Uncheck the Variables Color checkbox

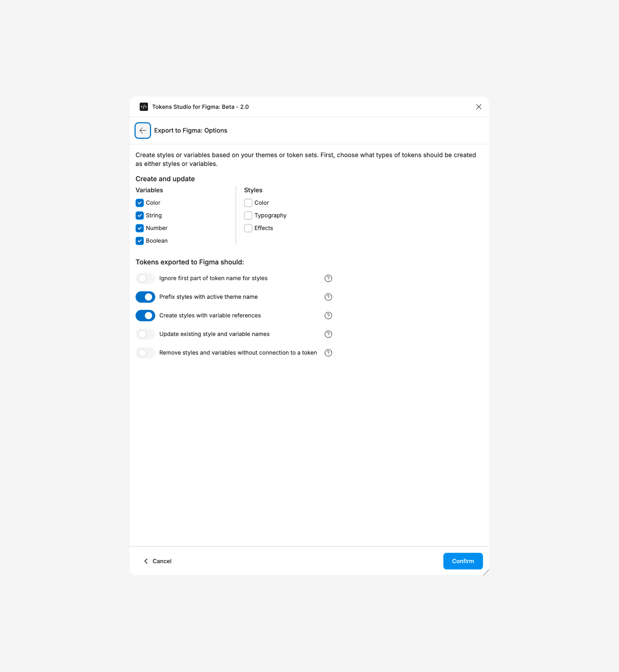point(140,203)
